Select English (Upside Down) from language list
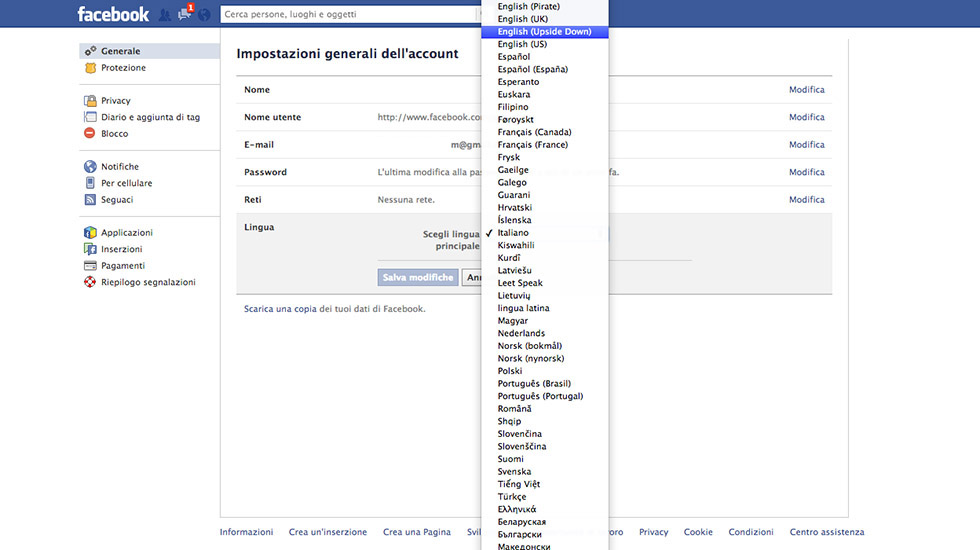The width and height of the screenshot is (980, 550). click(x=544, y=32)
